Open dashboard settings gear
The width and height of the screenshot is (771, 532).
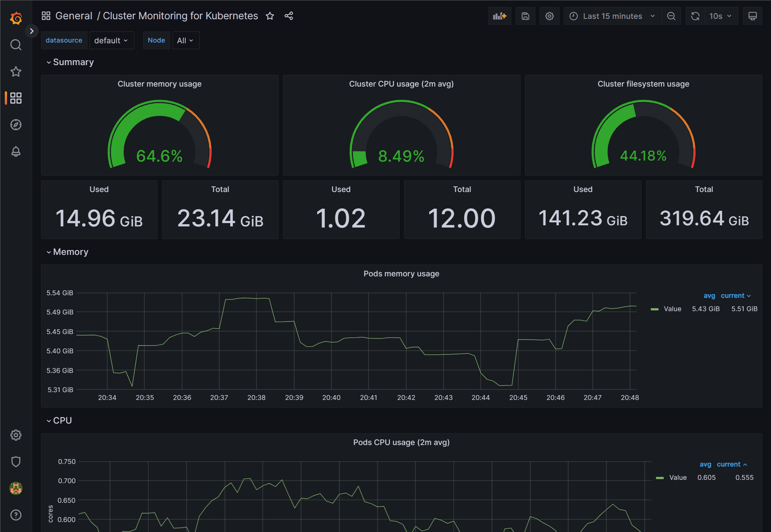point(549,16)
